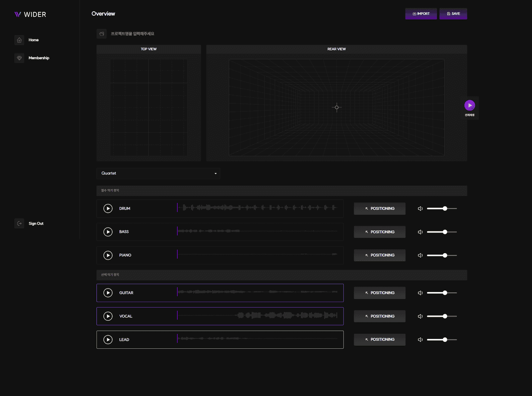Viewport: 532px width, 396px height.
Task: Click the SAVE button
Action: (453, 14)
